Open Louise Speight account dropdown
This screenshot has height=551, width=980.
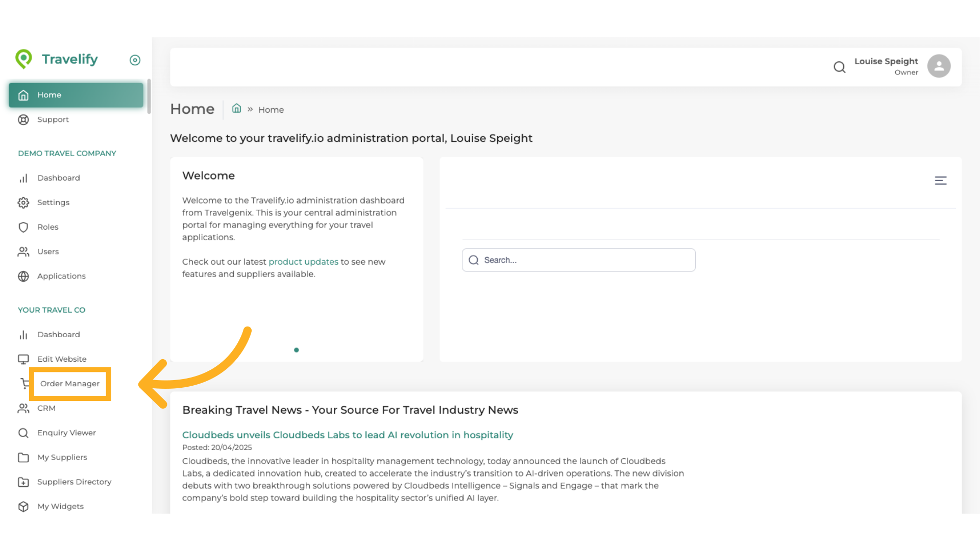click(x=886, y=66)
